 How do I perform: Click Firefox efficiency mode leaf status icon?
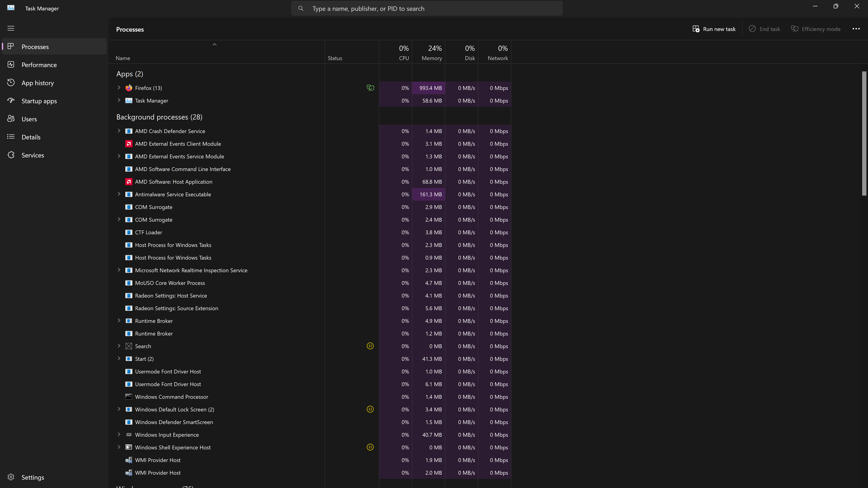(x=370, y=88)
